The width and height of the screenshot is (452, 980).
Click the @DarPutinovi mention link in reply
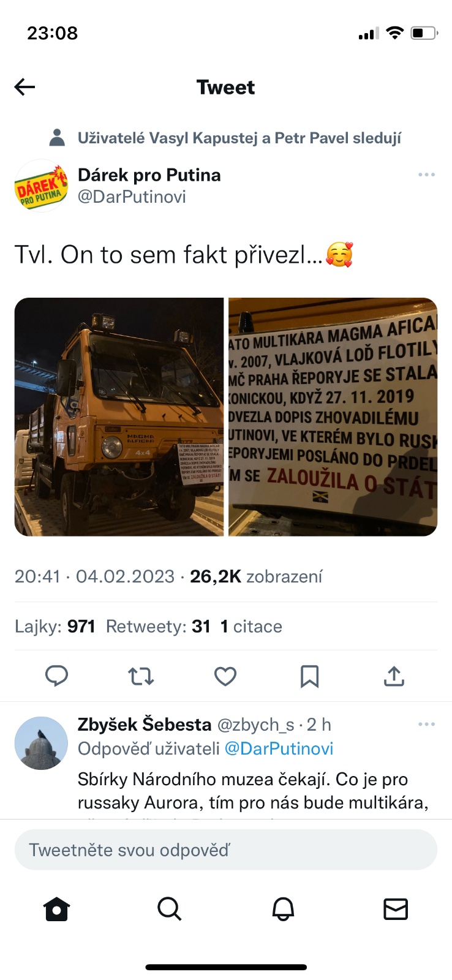(279, 748)
